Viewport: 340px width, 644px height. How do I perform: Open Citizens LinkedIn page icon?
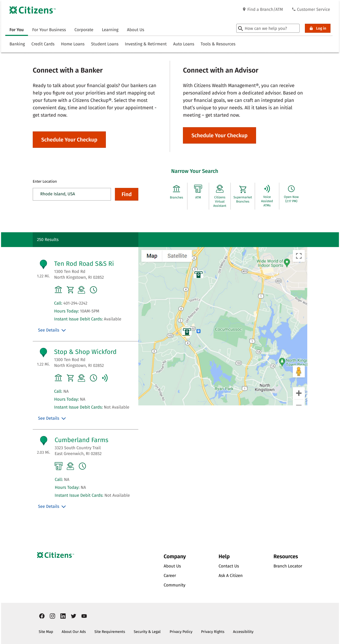pos(63,616)
